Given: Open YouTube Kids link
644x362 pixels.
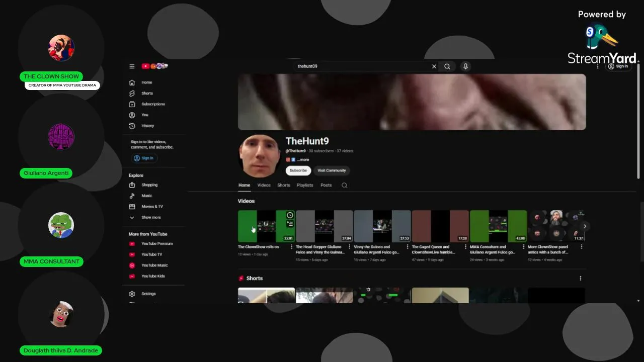Looking at the screenshot, I should coord(153,276).
